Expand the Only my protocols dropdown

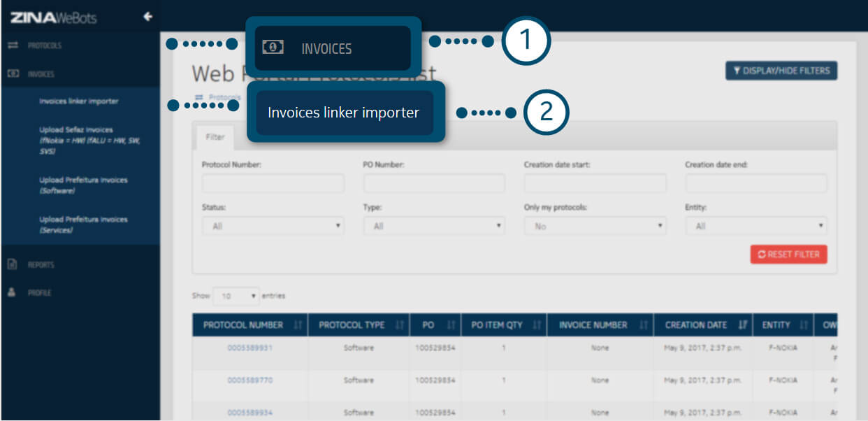(x=595, y=226)
